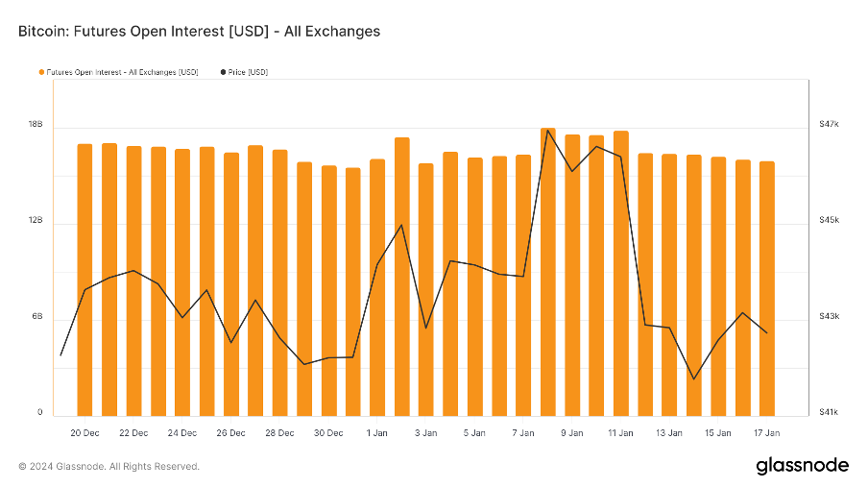Click the 2024 Glassnode copyright text

point(109,467)
